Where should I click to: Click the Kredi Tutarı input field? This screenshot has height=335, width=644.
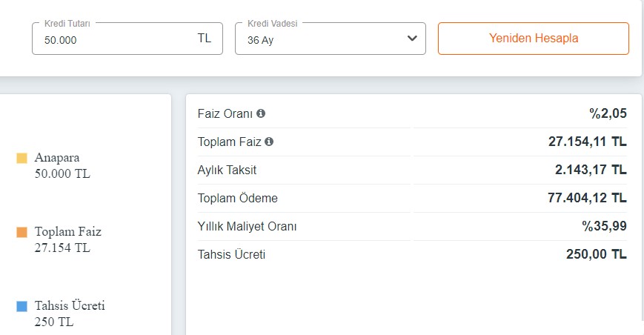click(111, 39)
